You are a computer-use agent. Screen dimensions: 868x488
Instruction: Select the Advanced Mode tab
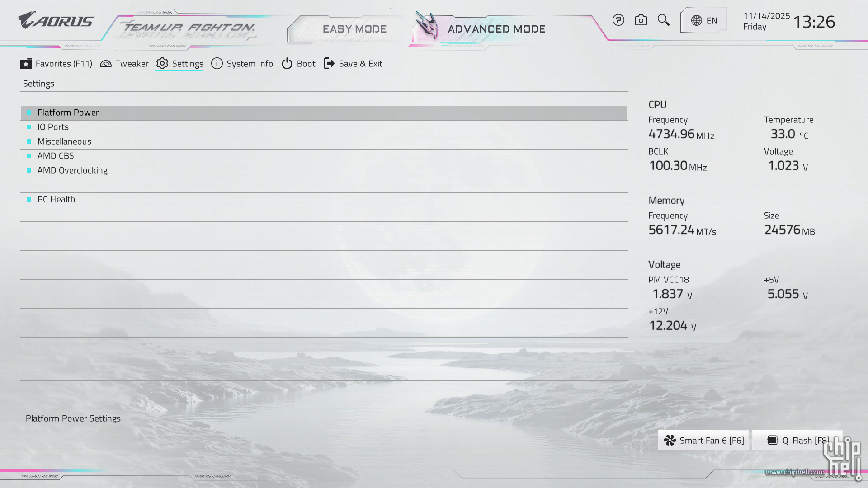496,29
